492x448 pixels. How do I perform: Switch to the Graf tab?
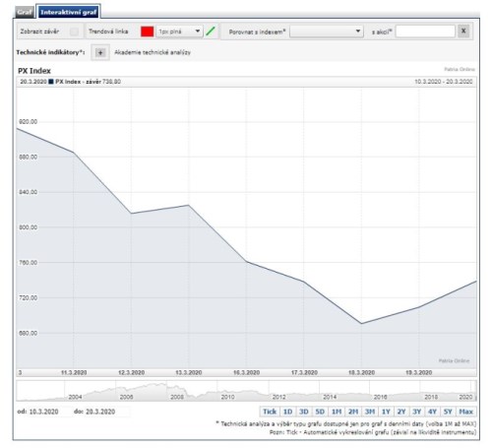(25, 13)
